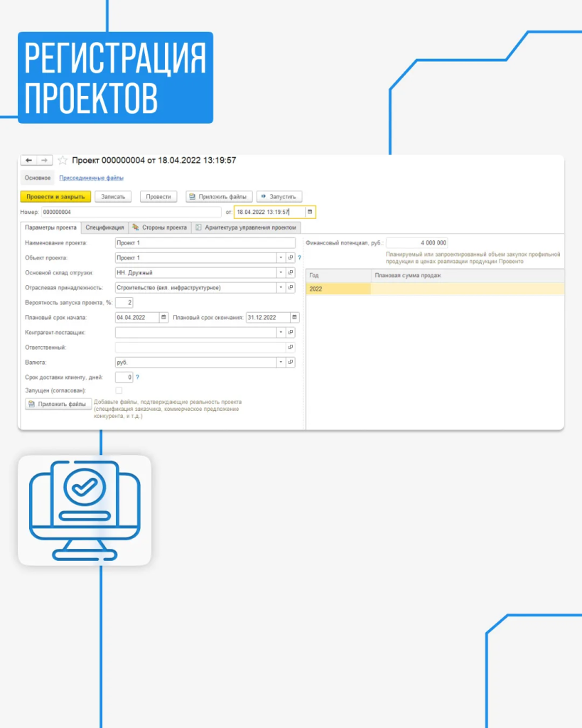
Task: Click the back navigation arrow
Action: coord(29,161)
